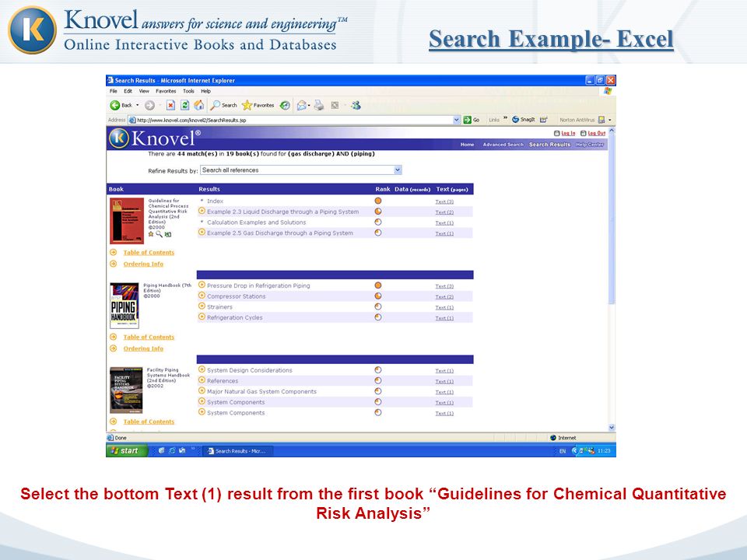Expand the Compressor Stations result
747x560 pixels.
coord(202,296)
